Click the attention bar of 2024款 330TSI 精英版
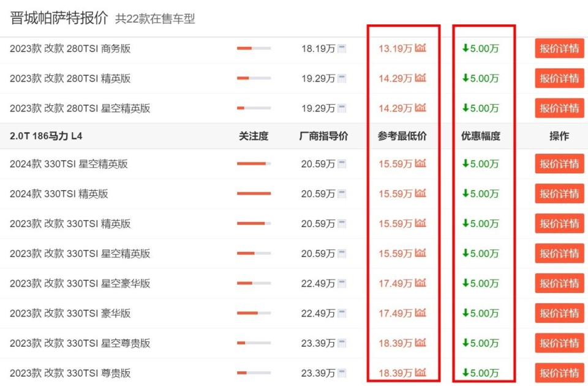 click(x=254, y=193)
